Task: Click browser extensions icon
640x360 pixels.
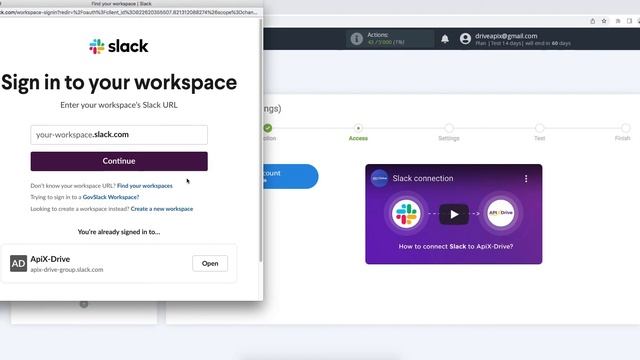Action: coord(618,21)
